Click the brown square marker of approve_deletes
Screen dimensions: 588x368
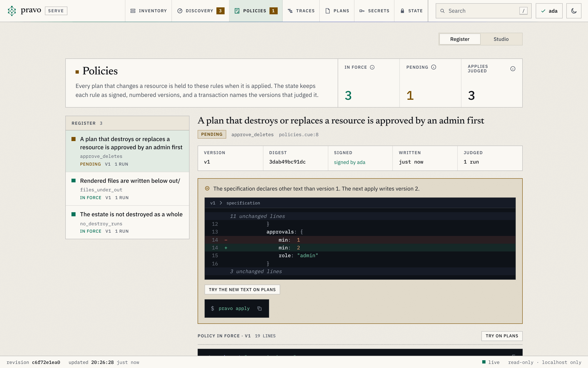click(73, 139)
